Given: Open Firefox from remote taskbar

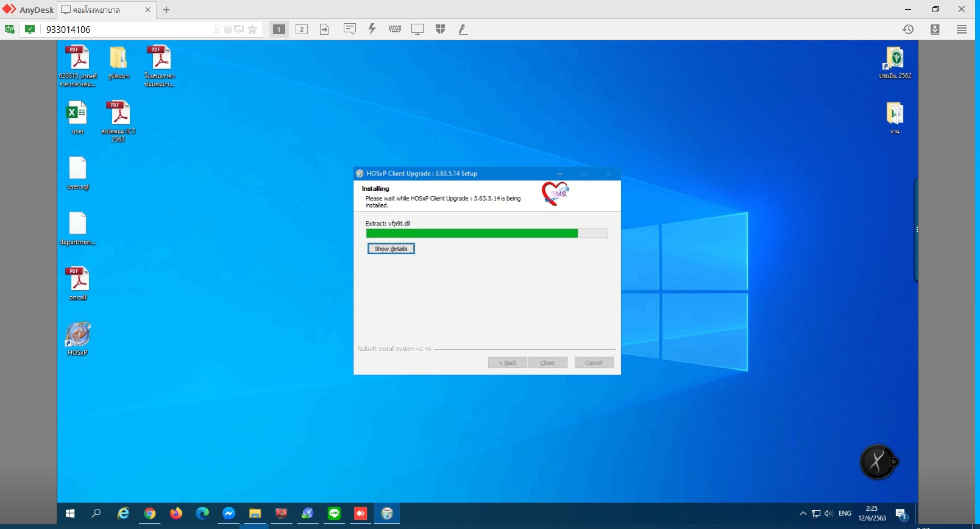Looking at the screenshot, I should pos(176,514).
